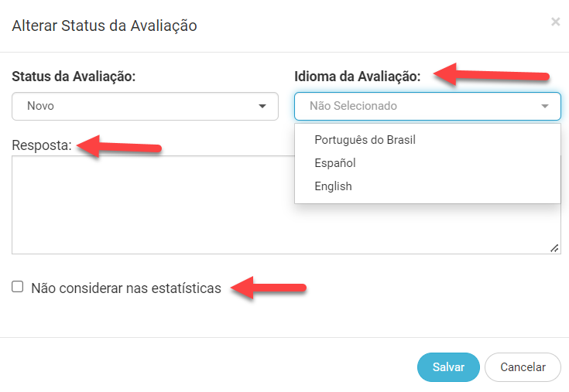Close the Alterar Status da Avaliação dialog

tap(555, 22)
